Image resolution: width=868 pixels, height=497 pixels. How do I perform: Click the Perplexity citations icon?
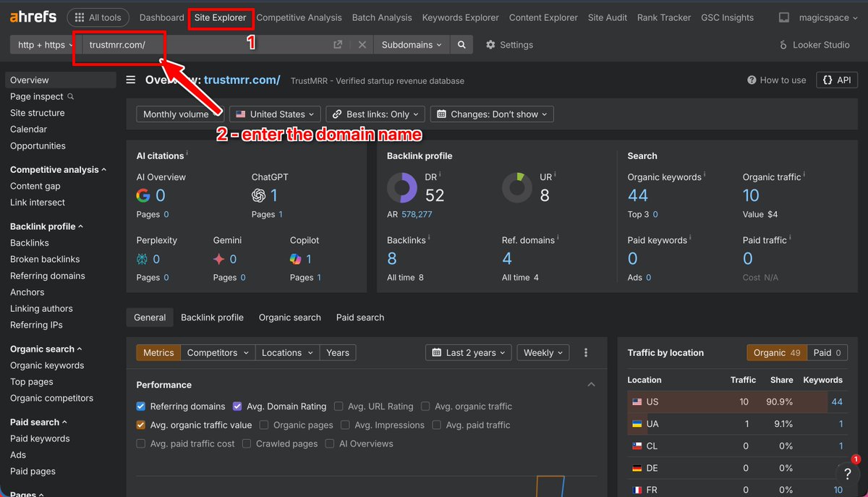142,259
